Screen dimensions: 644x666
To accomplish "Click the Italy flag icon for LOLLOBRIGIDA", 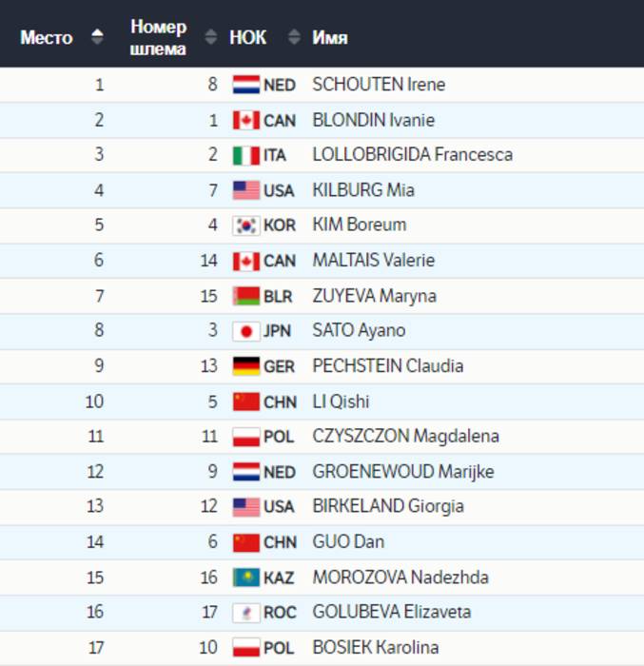I will (246, 155).
